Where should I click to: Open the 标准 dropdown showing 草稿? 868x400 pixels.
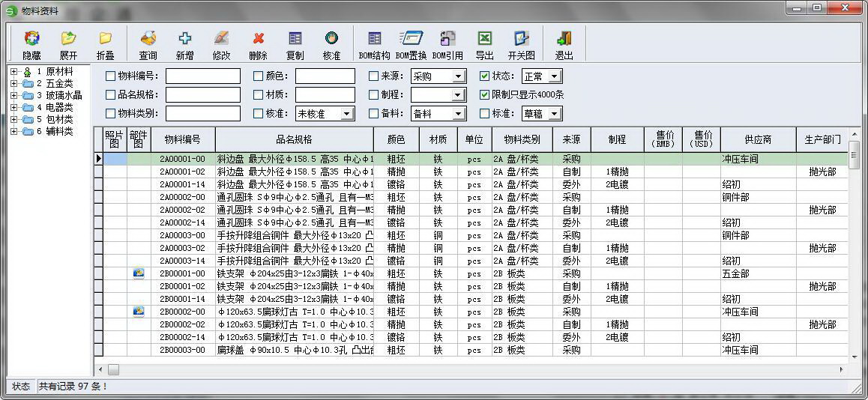(555, 114)
